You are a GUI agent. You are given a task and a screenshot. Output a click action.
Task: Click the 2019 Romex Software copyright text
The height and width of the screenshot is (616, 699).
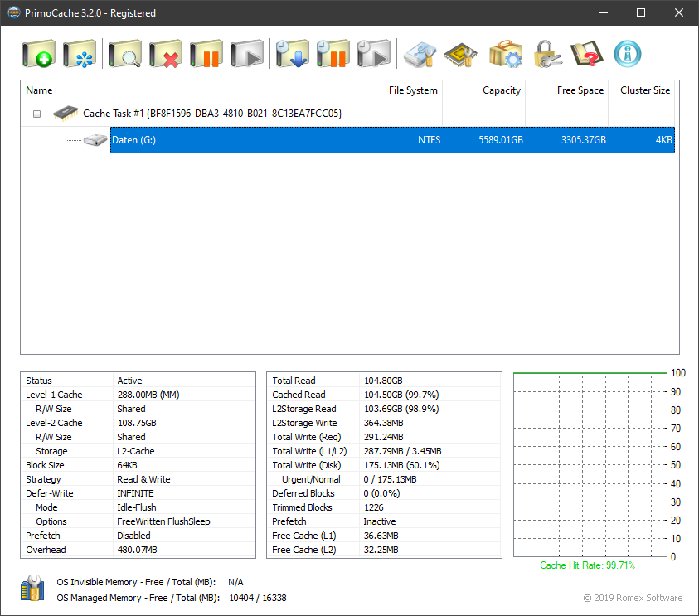click(x=633, y=598)
